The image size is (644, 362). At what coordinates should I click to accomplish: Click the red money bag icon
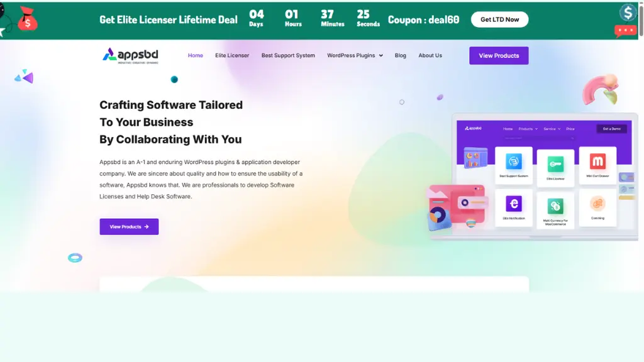[28, 19]
